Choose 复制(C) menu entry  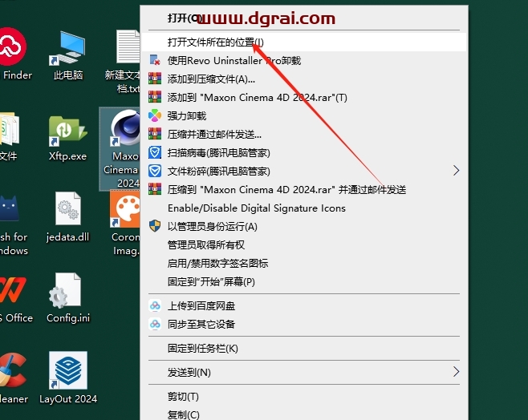304,414
